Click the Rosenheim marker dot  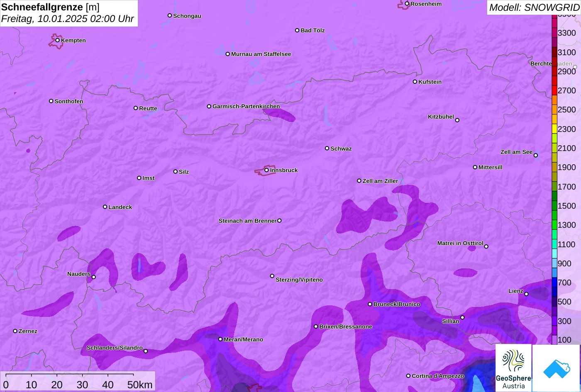click(x=407, y=4)
